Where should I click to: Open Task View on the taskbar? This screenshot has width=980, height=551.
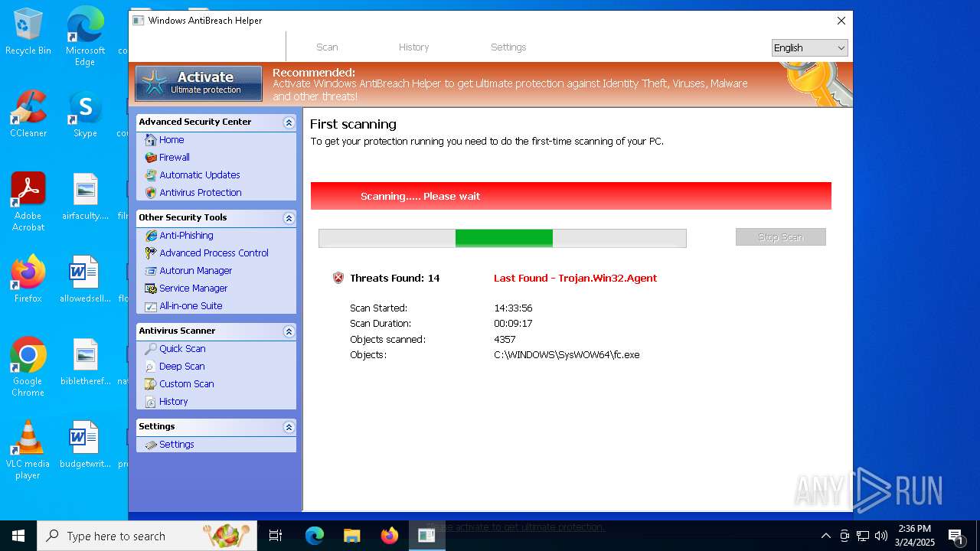tap(276, 536)
